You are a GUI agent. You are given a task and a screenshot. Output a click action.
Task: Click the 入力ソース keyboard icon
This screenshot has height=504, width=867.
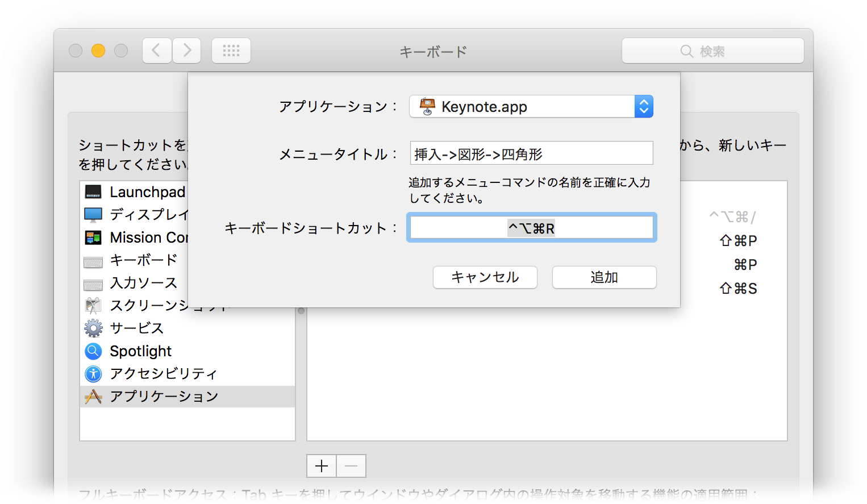pos(93,285)
